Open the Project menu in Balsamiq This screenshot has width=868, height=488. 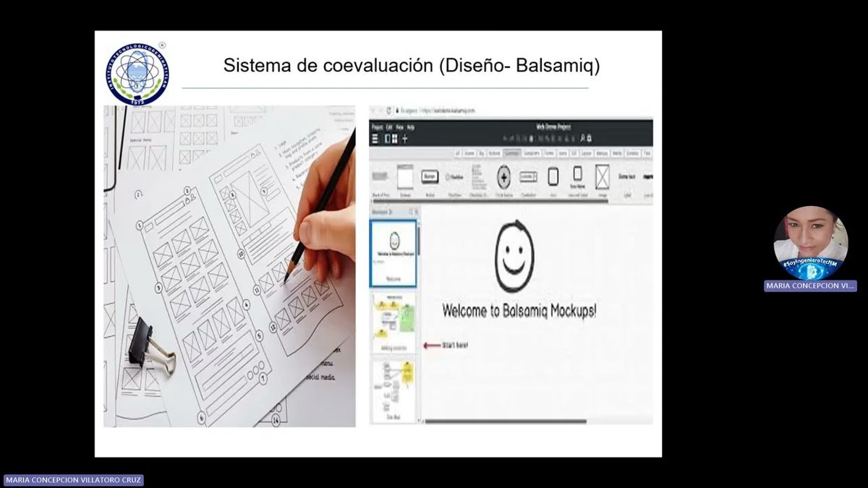tap(378, 127)
